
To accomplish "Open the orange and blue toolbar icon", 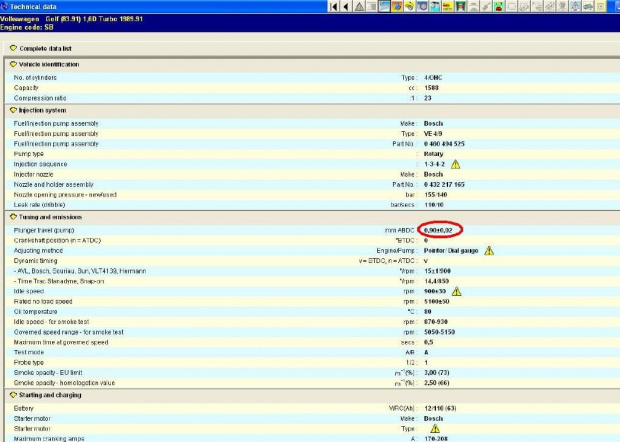I will 397,6.
